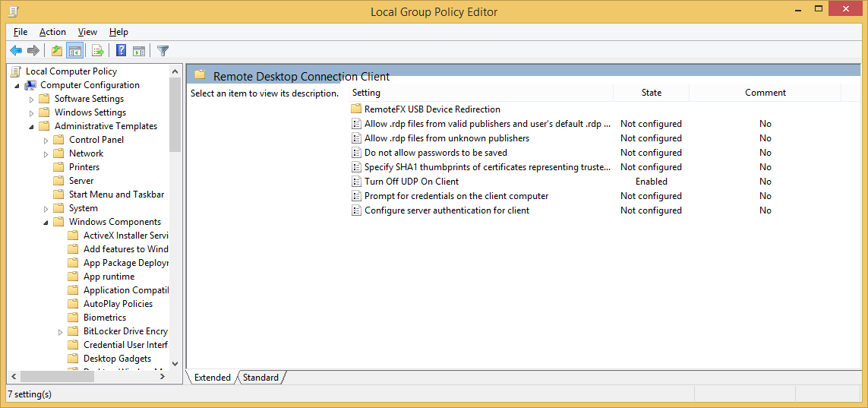Expand the Windows Settings node
Screen dimensions: 868x408
coord(32,112)
